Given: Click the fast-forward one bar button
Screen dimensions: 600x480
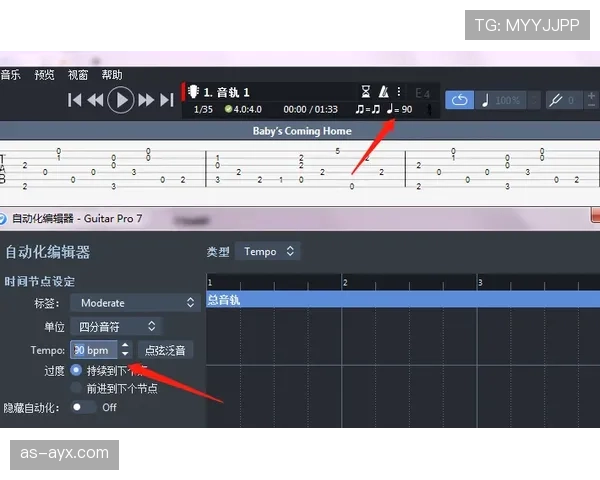Looking at the screenshot, I should [x=146, y=100].
